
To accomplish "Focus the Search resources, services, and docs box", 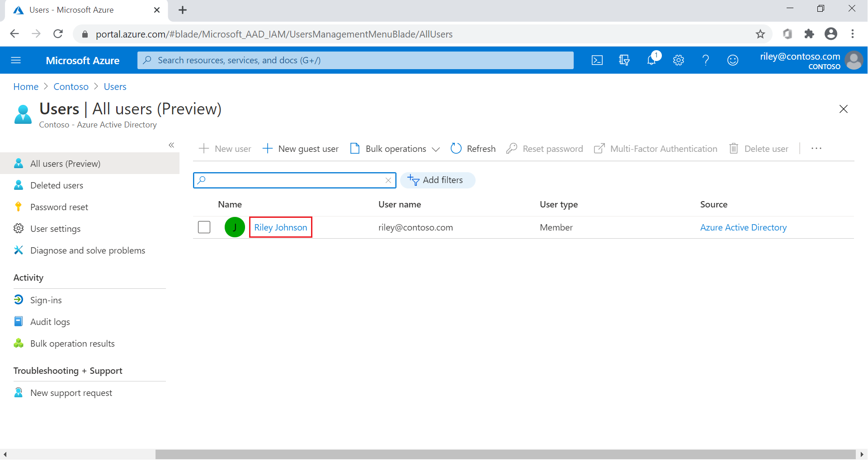I will tap(355, 60).
